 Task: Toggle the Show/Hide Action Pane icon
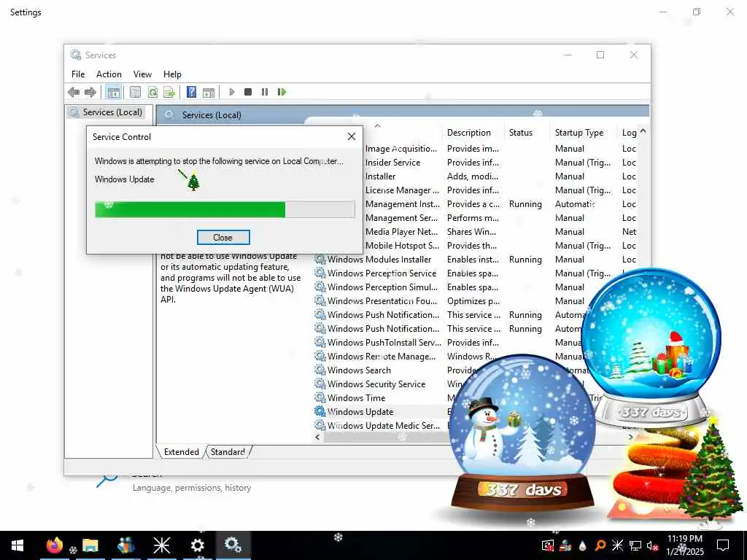(209, 92)
